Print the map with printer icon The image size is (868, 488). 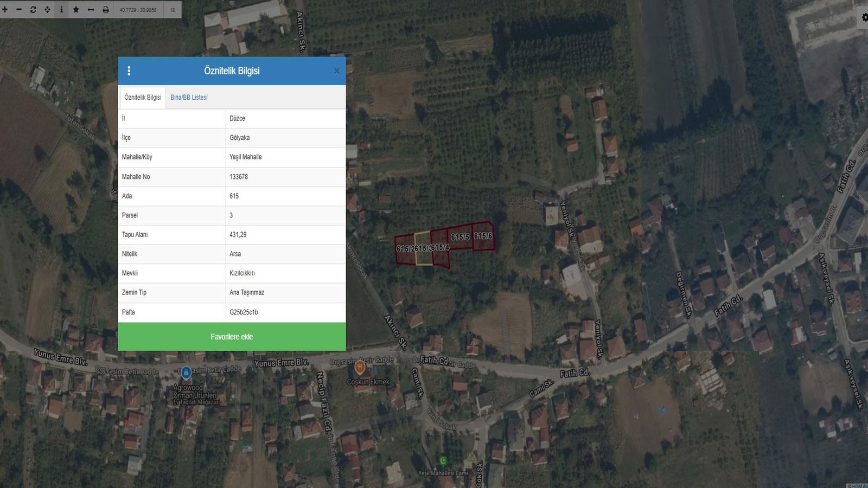(x=106, y=10)
